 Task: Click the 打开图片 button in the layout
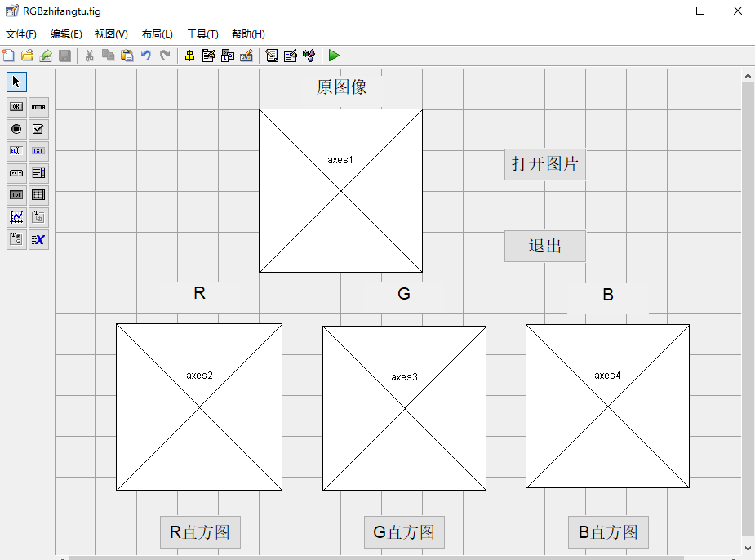tap(544, 164)
